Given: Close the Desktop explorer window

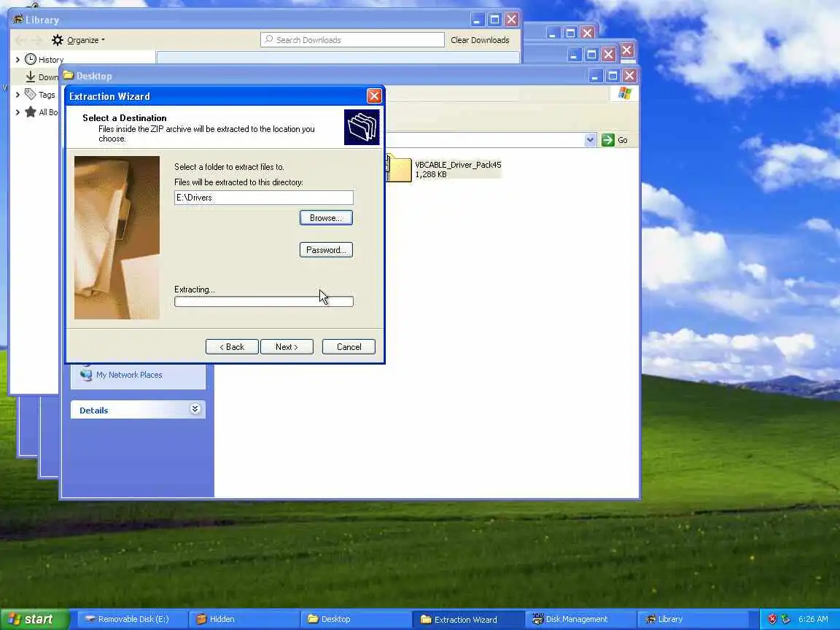Looking at the screenshot, I should 629,76.
